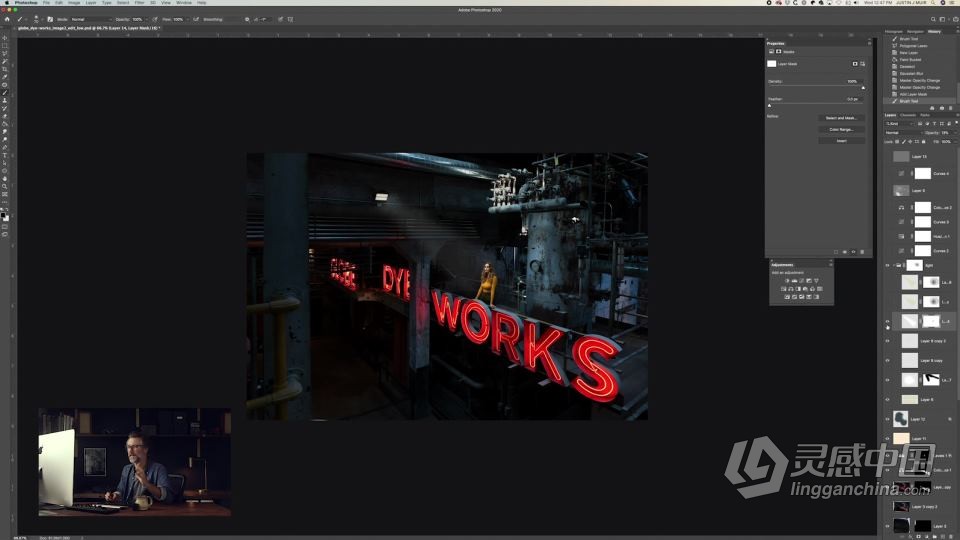The image size is (960, 540).
Task: Click the Home icon in options bar
Action: 7,19
